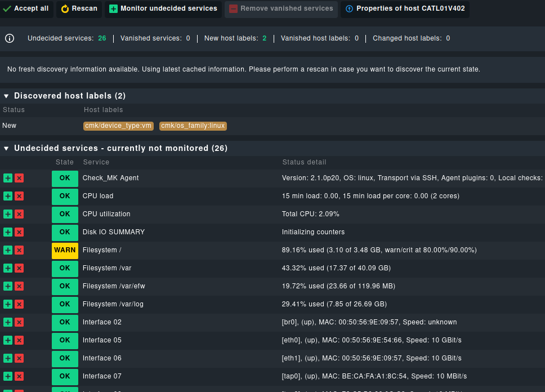Viewport: 545px width, 392px height.
Task: Click red X for Disk IO SUMMARY
Action: [x=19, y=232]
